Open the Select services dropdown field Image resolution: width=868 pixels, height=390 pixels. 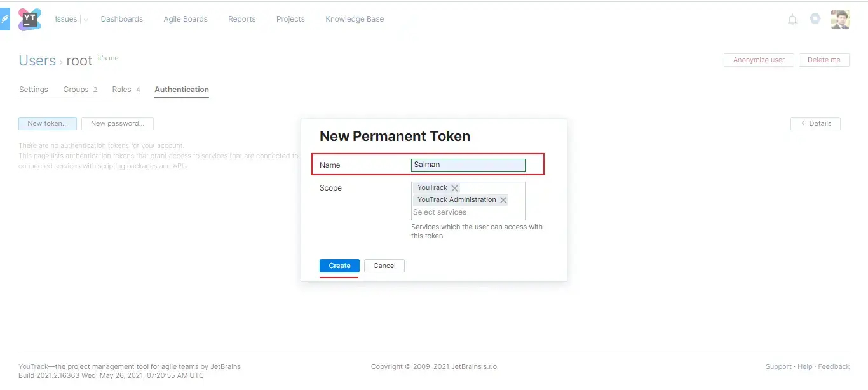[x=468, y=212]
